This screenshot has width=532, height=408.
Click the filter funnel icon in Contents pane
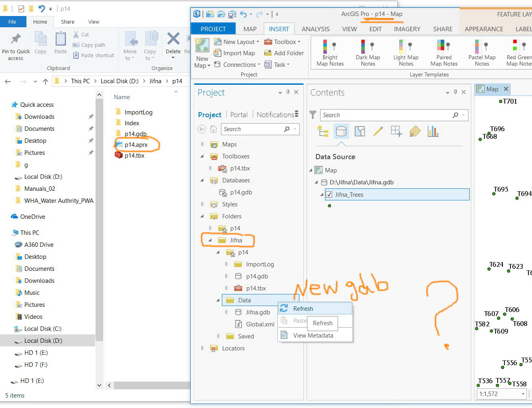(x=313, y=115)
